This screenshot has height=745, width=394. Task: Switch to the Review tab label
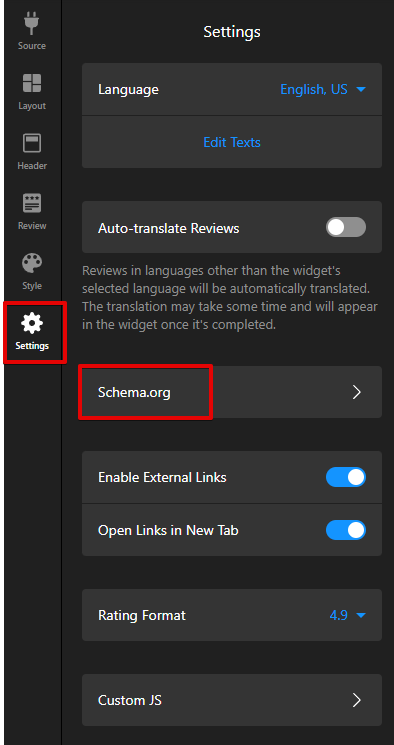pos(32,226)
